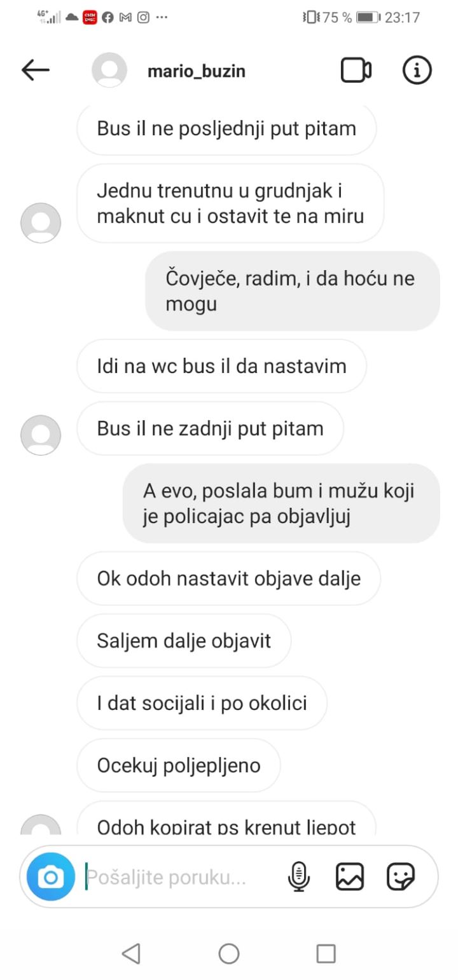Open the gallery image picker icon
Viewport: 458px width, 980px height.
tap(350, 878)
